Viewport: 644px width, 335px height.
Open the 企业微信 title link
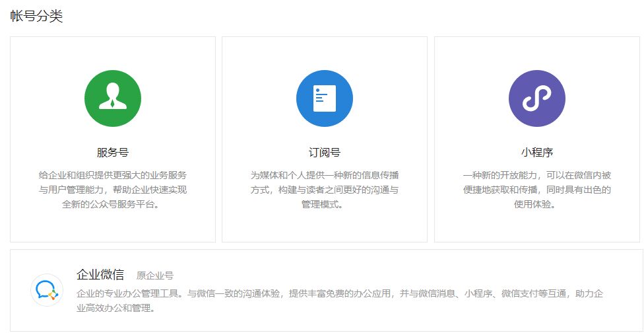(100, 275)
